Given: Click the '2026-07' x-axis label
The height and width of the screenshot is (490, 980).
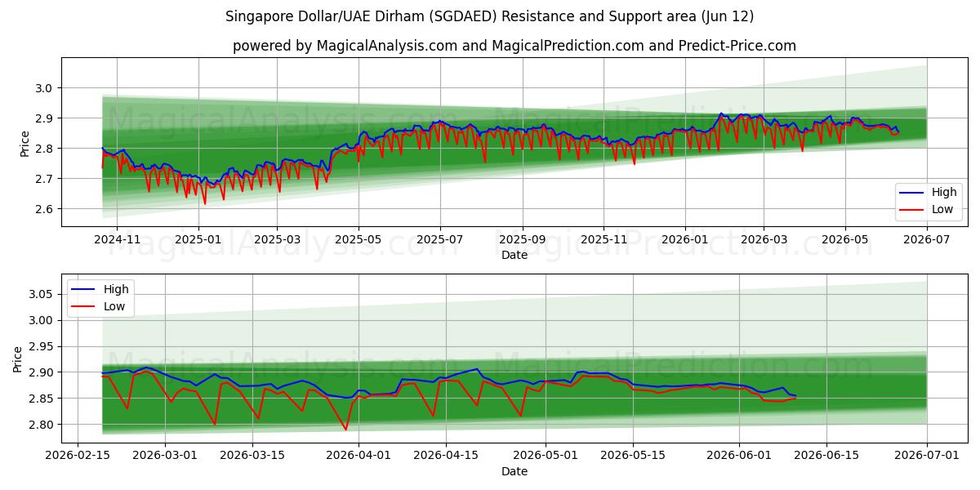Looking at the screenshot, I should coord(927,240).
